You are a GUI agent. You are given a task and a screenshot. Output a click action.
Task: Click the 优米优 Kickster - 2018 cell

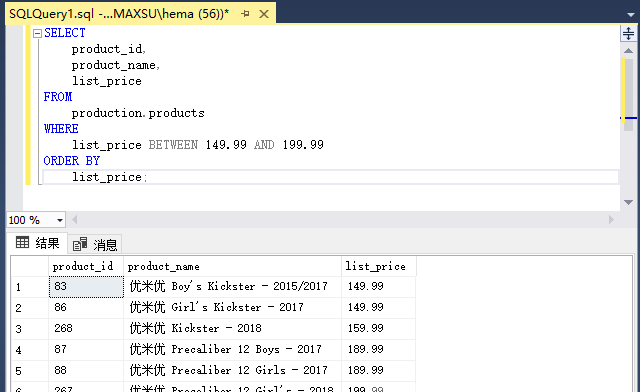pos(232,328)
